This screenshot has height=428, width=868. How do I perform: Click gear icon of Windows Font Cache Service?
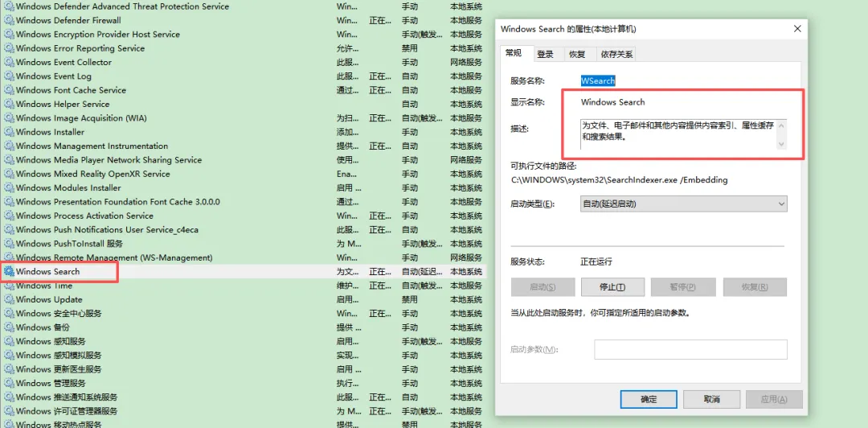click(x=10, y=90)
